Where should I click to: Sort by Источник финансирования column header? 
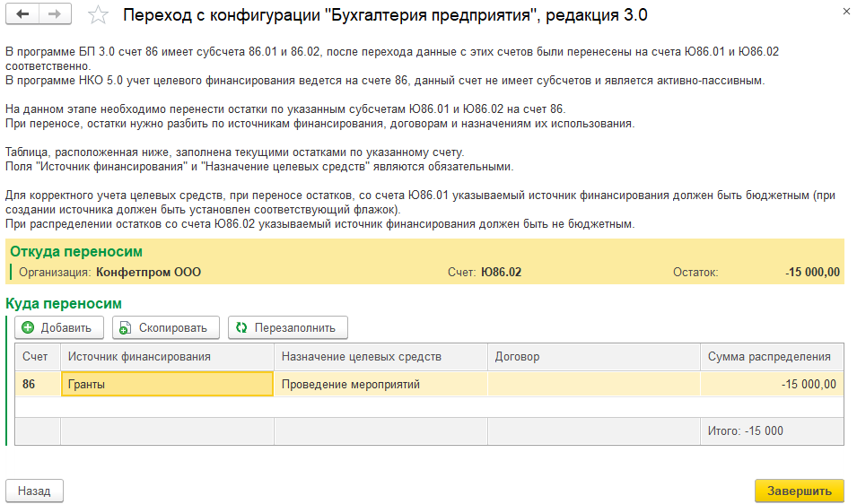click(167, 357)
